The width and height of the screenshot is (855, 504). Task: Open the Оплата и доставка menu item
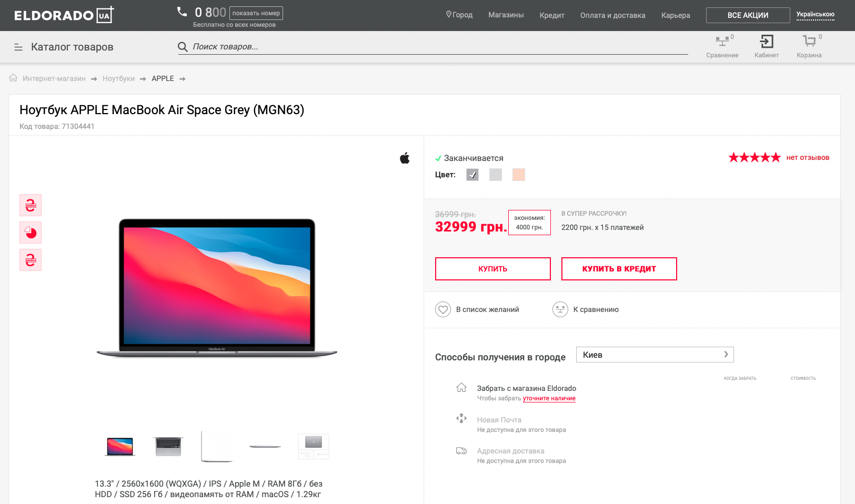pos(612,15)
